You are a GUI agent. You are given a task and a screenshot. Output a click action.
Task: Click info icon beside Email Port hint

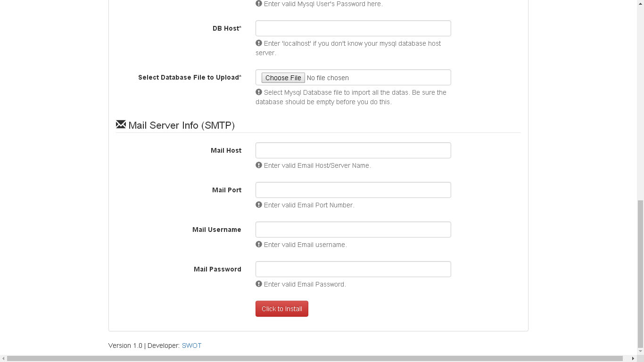(259, 205)
